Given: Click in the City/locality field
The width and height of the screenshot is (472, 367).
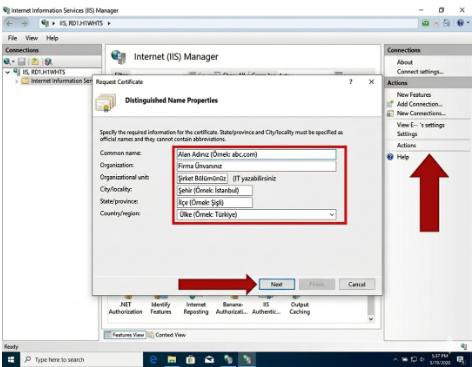Looking at the screenshot, I should tap(214, 190).
